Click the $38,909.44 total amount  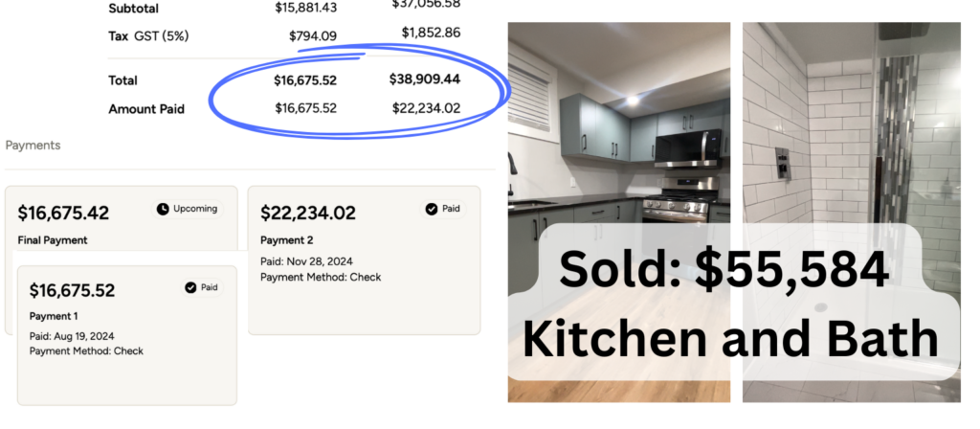pyautogui.click(x=425, y=80)
